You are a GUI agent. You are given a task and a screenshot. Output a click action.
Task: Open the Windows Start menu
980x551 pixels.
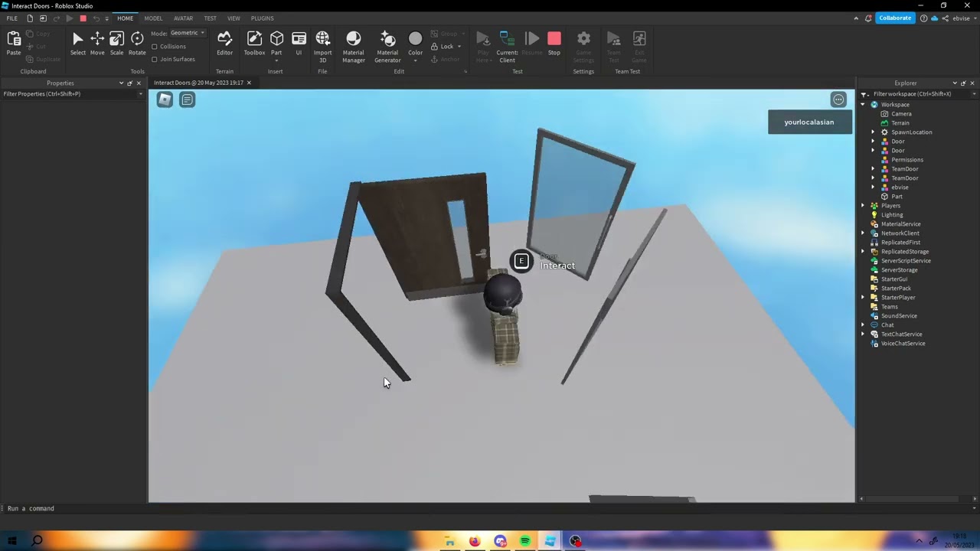click(x=12, y=541)
